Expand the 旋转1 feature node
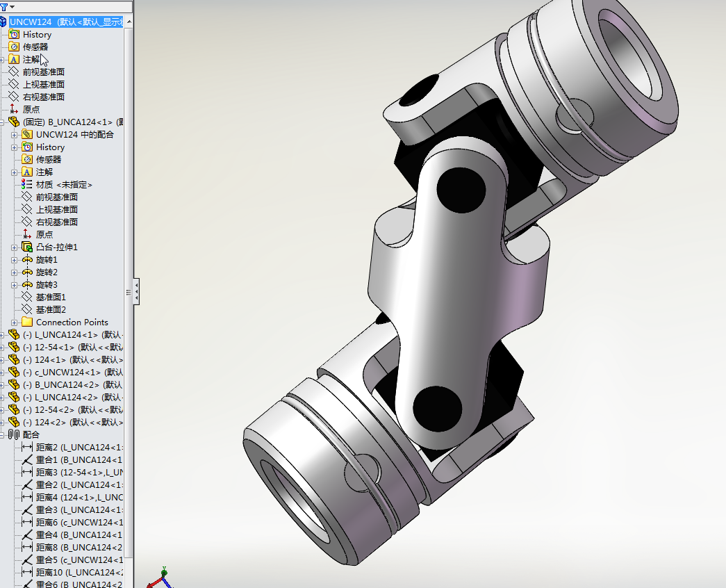 point(15,260)
